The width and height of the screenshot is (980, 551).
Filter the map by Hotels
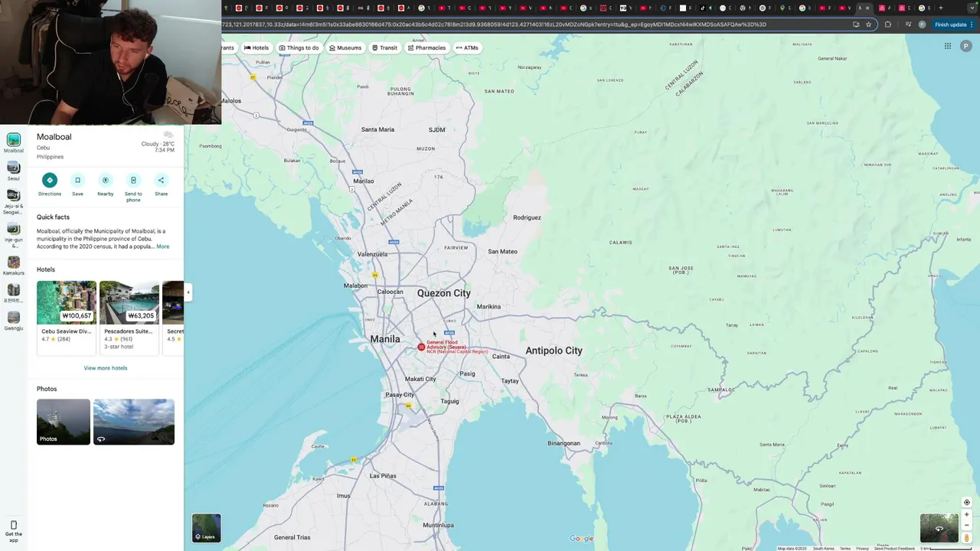click(x=256, y=47)
